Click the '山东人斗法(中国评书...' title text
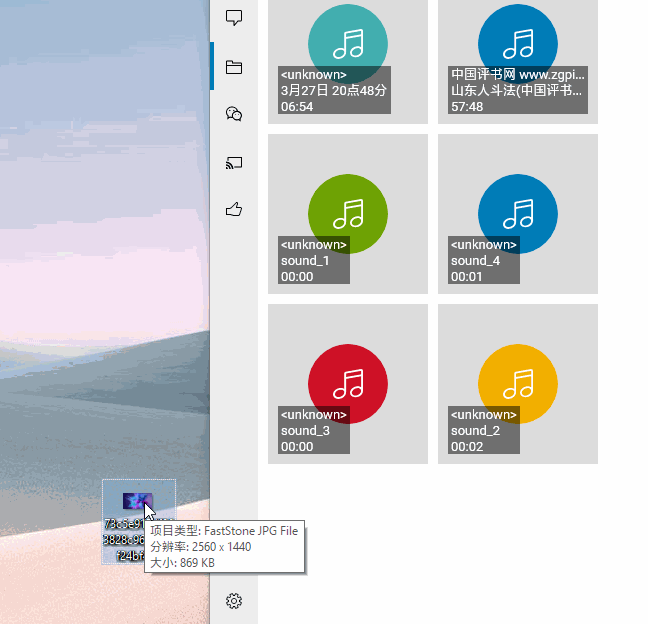 coord(516,91)
